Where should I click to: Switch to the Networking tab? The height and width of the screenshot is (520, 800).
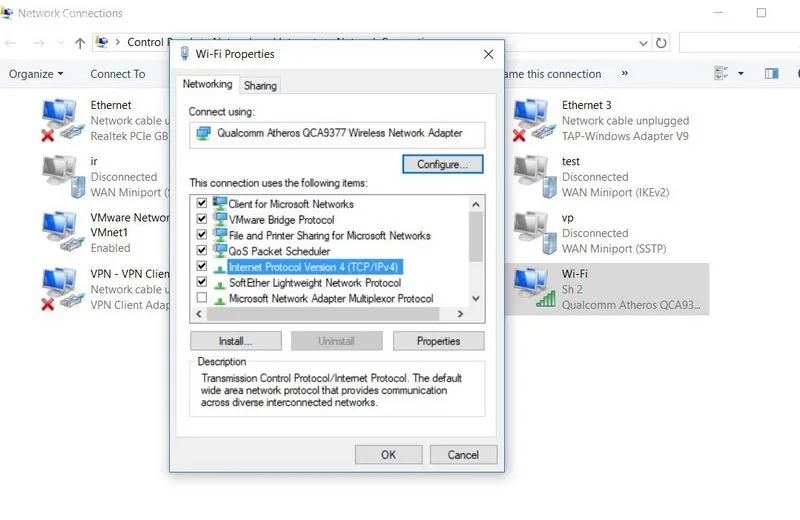point(207,84)
